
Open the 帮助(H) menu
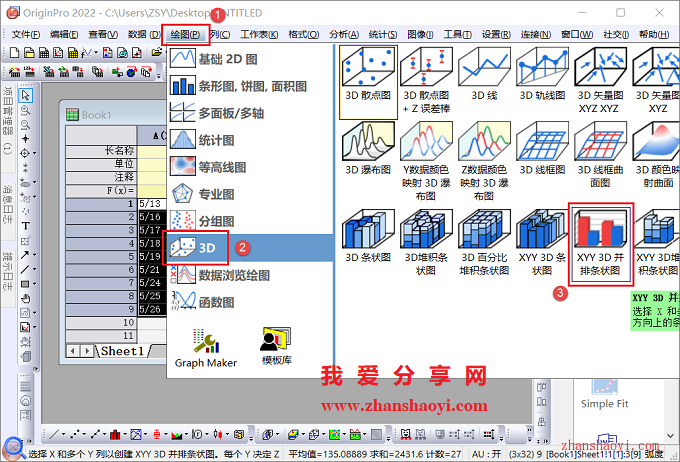pos(654,34)
